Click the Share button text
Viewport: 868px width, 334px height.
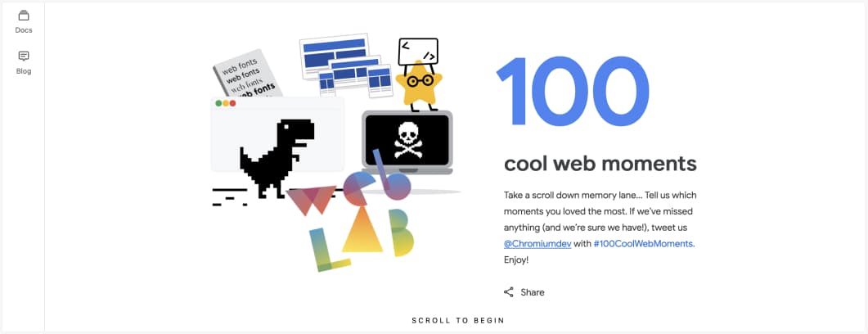pyautogui.click(x=533, y=292)
